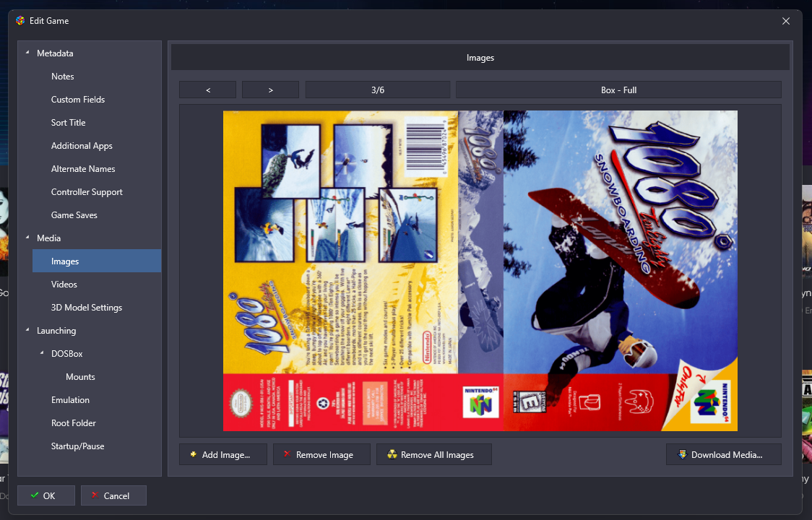812x520 pixels.
Task: Go to the previous image
Action: point(207,90)
